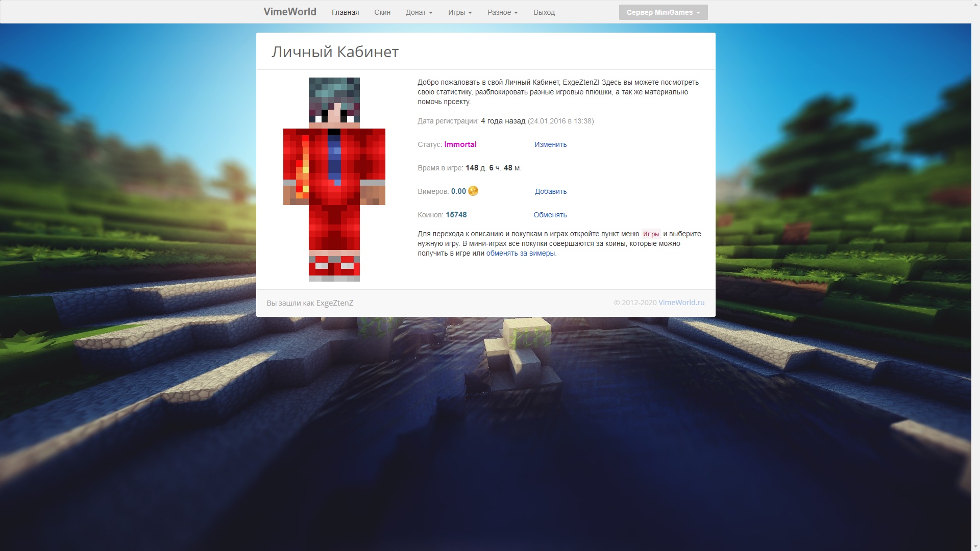The height and width of the screenshot is (551, 980).
Task: Open the VimeWorld brand home link
Action: (x=289, y=12)
